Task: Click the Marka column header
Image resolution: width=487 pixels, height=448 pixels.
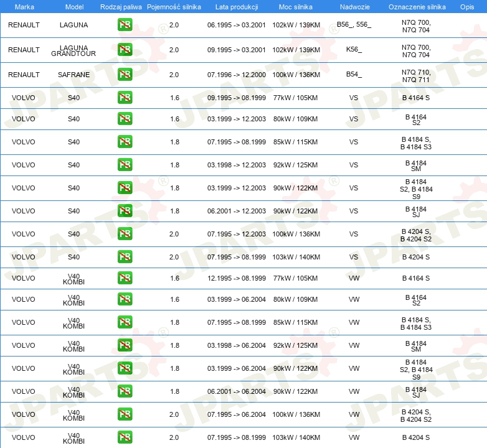Action: (x=24, y=7)
